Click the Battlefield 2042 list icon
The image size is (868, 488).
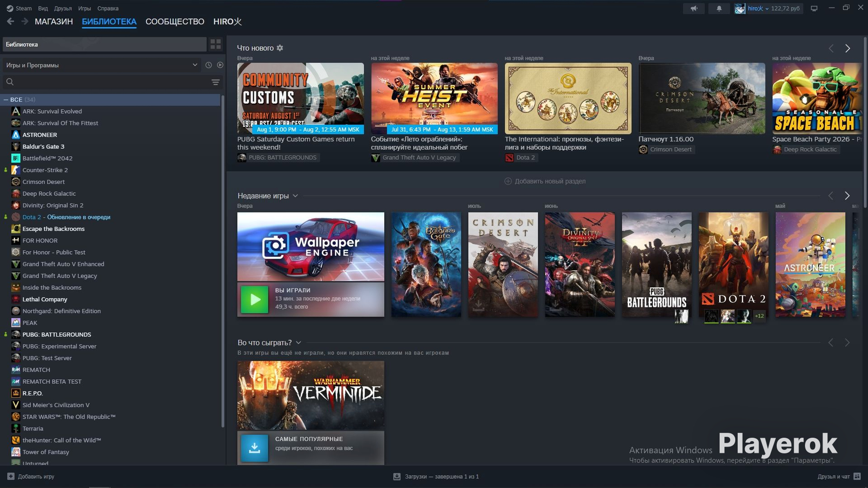pos(16,158)
